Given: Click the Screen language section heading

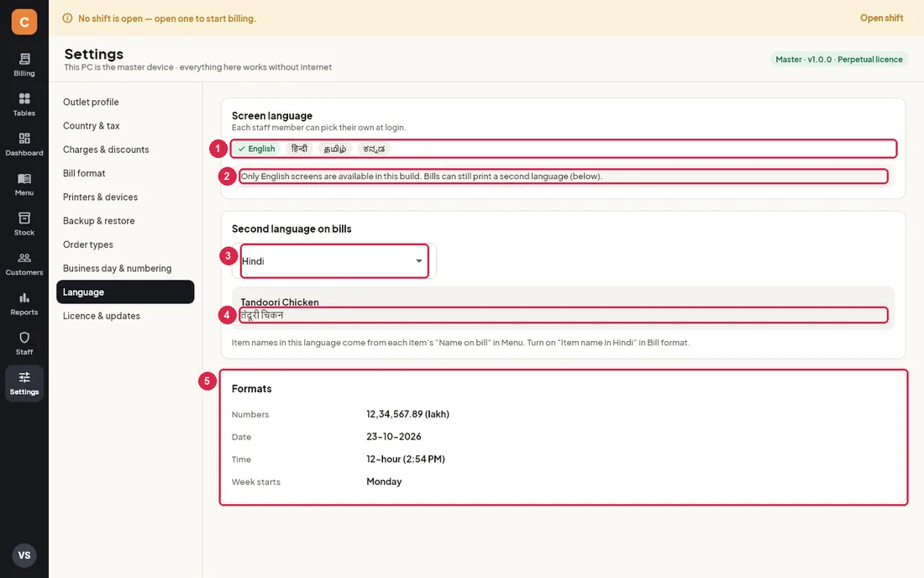Looking at the screenshot, I should [271, 116].
